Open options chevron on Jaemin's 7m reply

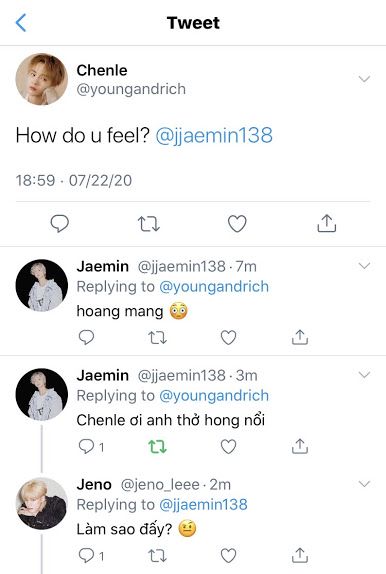[364, 266]
